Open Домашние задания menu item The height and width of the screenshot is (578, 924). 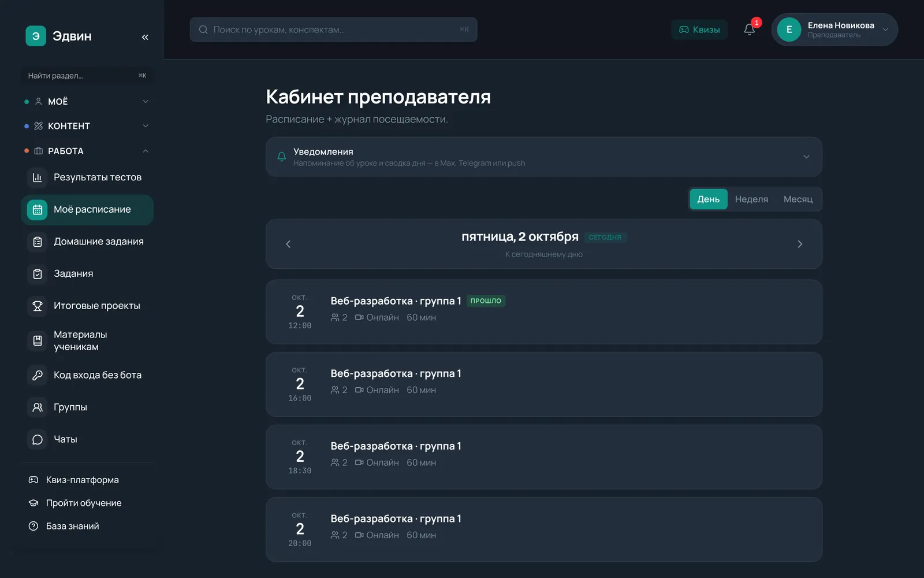(x=87, y=242)
